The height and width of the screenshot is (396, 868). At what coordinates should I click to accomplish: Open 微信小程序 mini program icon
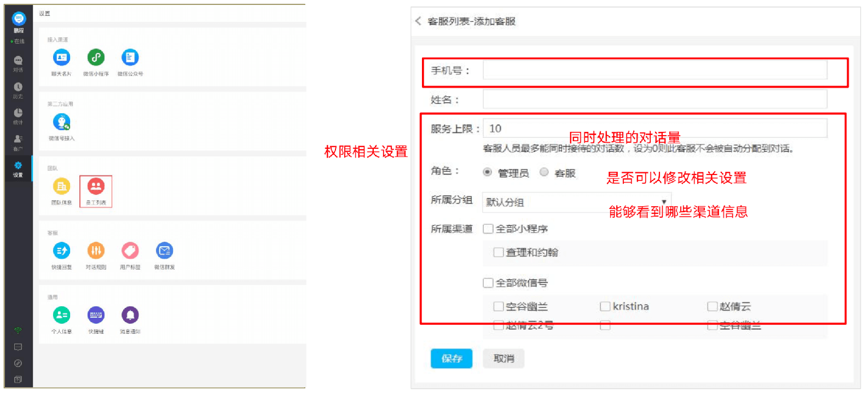coord(96,57)
